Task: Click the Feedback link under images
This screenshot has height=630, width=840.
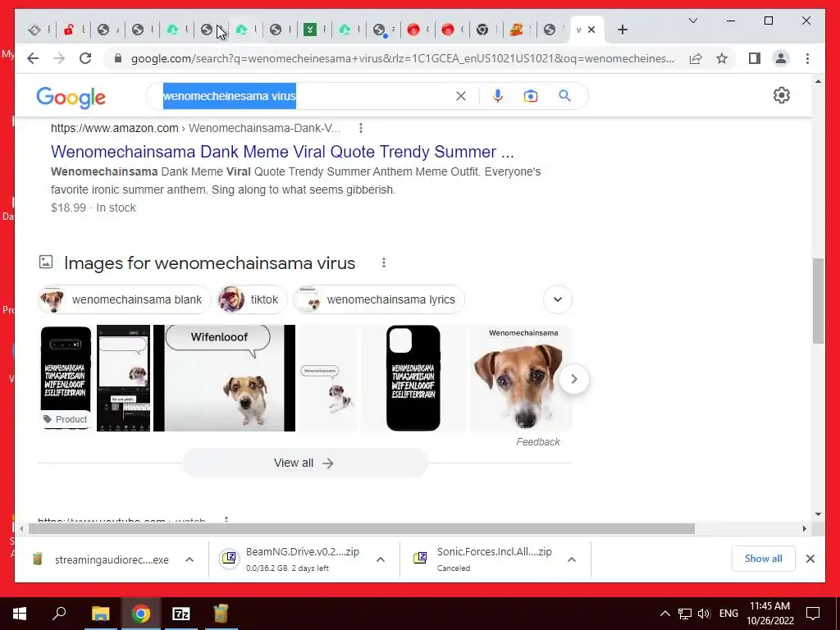Action: coord(538,442)
